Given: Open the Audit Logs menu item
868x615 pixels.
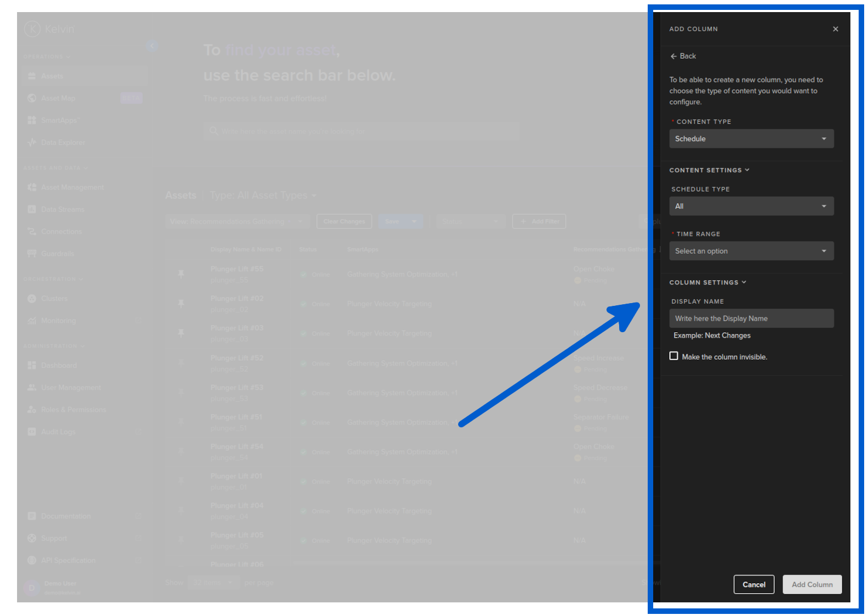Looking at the screenshot, I should tap(58, 432).
